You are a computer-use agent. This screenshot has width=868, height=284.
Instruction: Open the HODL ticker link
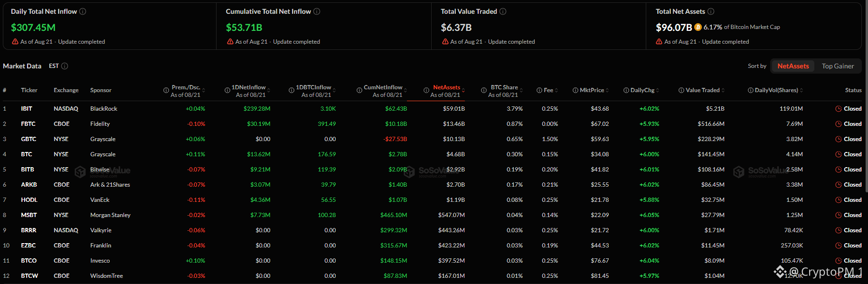click(29, 200)
